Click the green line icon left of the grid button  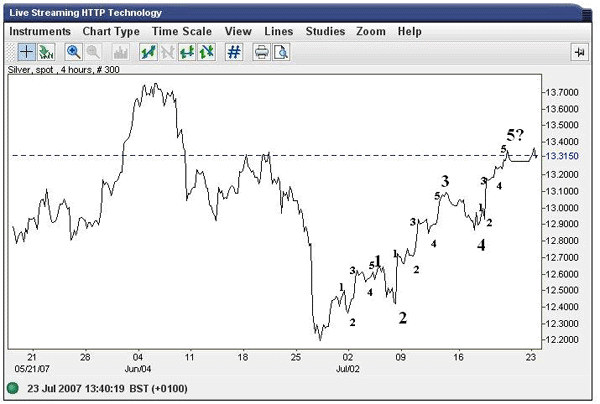tap(204, 52)
